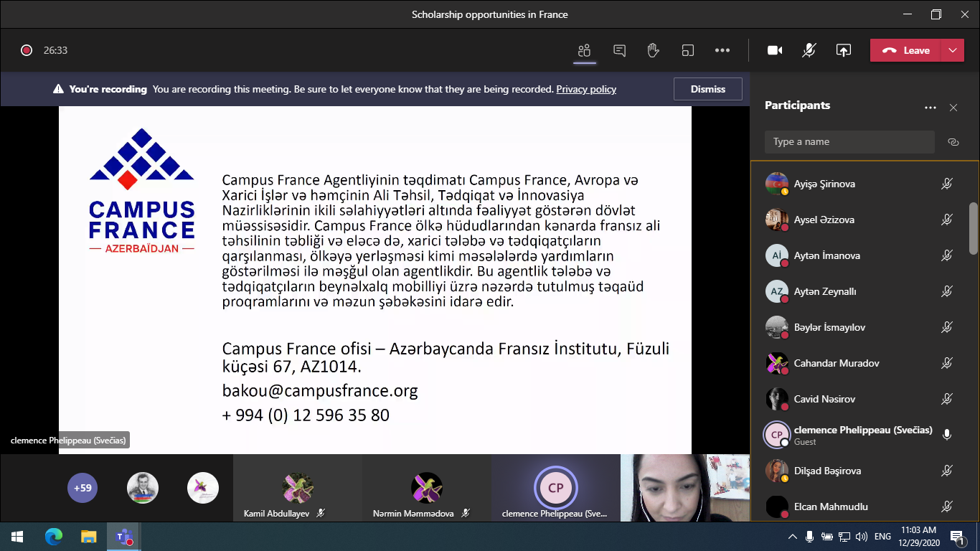
Task: Open the volume control in system tray
Action: tap(861, 536)
